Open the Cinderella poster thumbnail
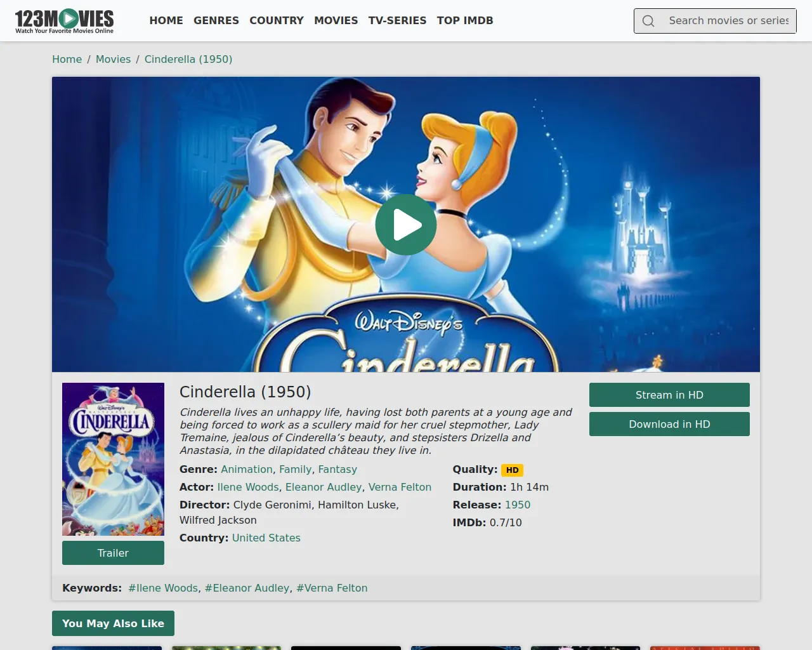The image size is (812, 650). pos(113,459)
